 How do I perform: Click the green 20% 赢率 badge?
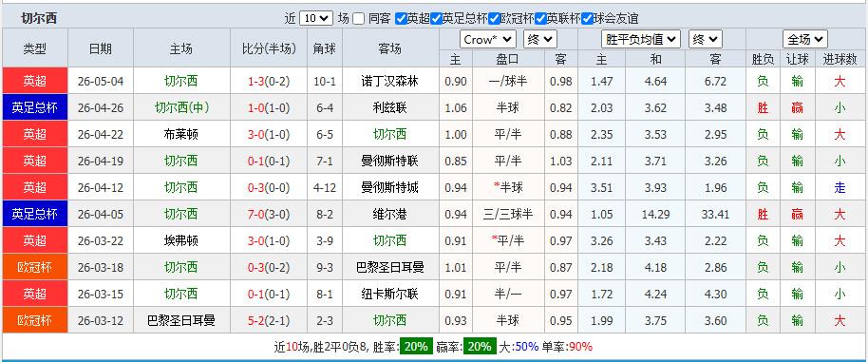(479, 347)
